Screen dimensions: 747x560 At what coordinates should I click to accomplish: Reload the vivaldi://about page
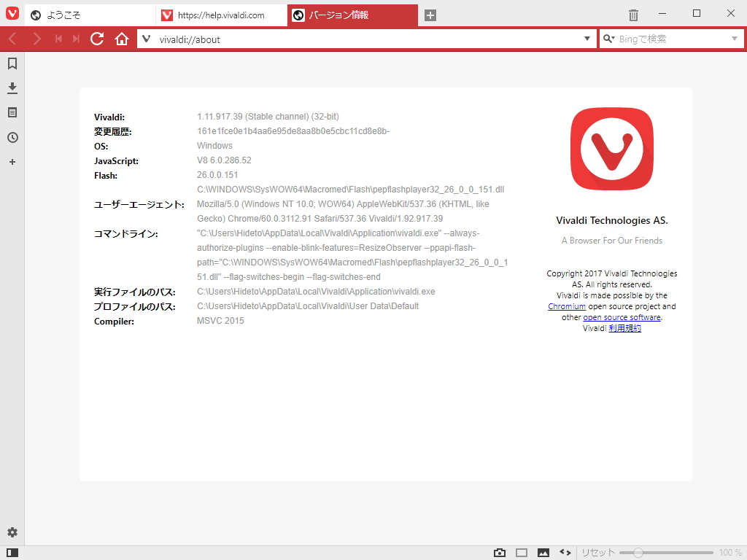click(x=97, y=39)
